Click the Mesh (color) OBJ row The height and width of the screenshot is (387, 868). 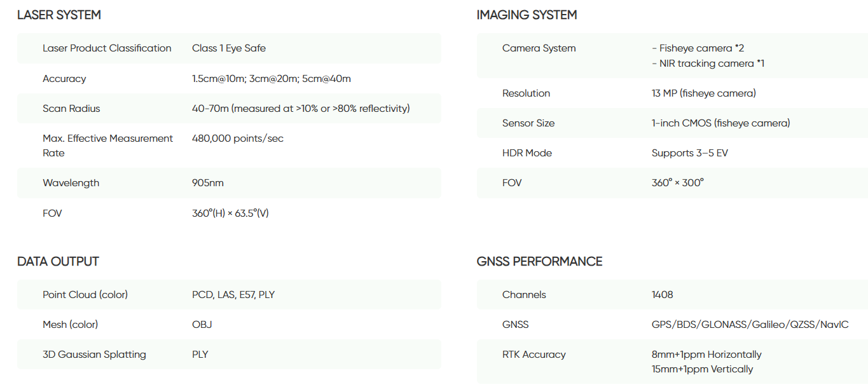229,325
